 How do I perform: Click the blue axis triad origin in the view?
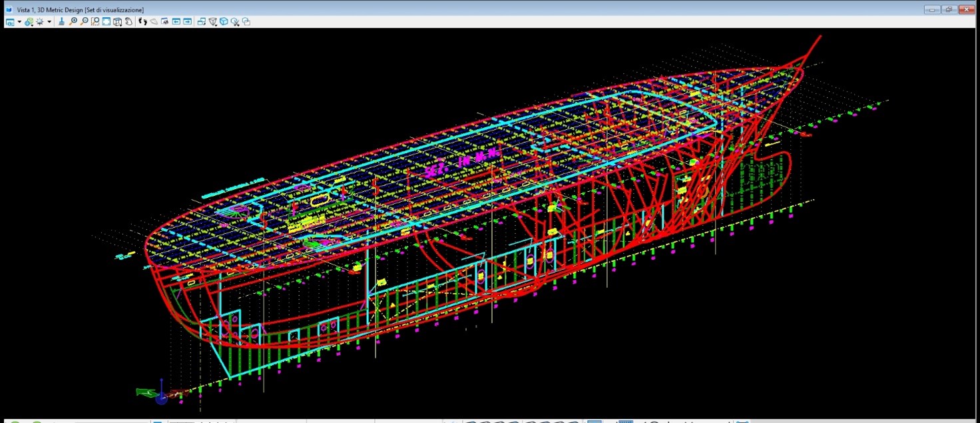coord(161,398)
